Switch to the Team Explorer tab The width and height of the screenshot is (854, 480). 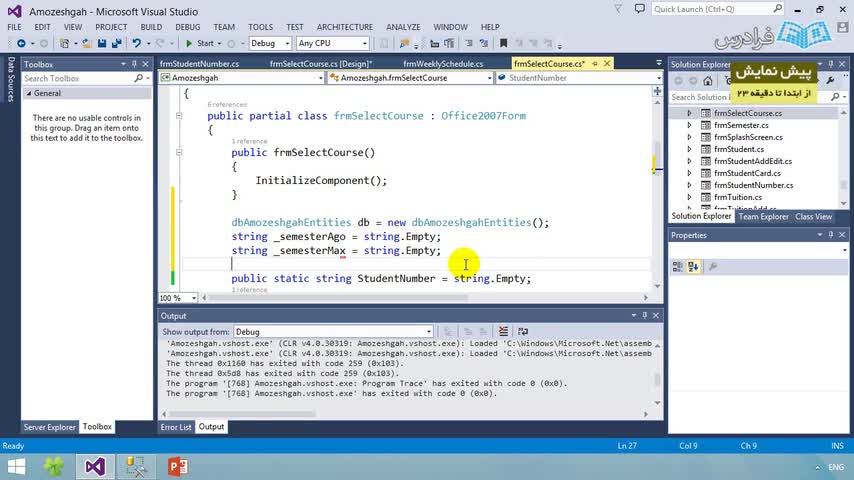click(763, 217)
